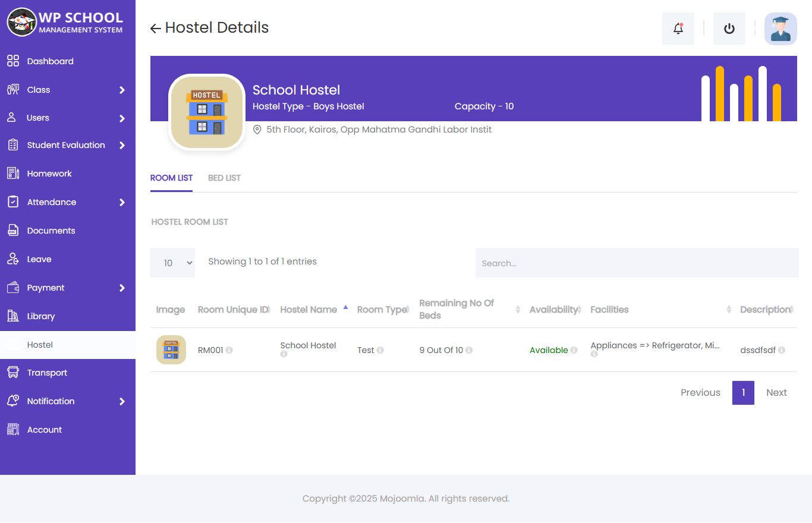
Task: Click the Leave icon in sidebar
Action: (x=13, y=259)
